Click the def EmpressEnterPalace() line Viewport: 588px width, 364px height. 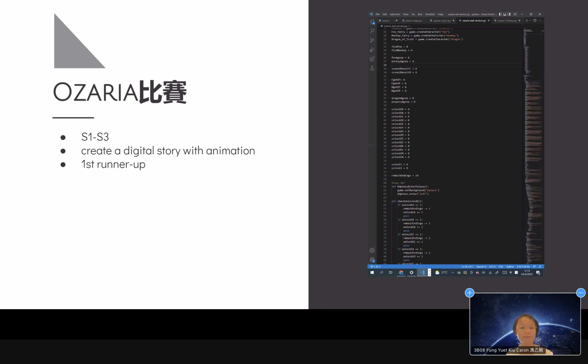(410, 186)
